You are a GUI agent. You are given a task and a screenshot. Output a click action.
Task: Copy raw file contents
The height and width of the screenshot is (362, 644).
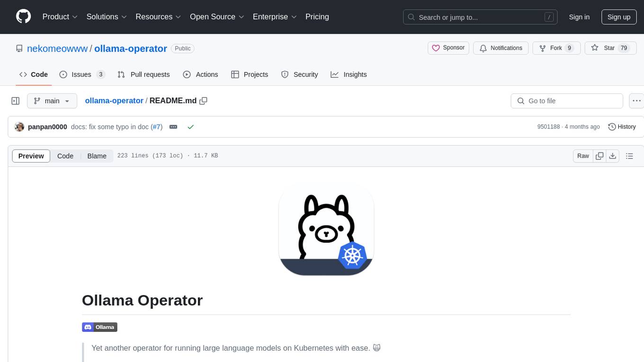(600, 156)
